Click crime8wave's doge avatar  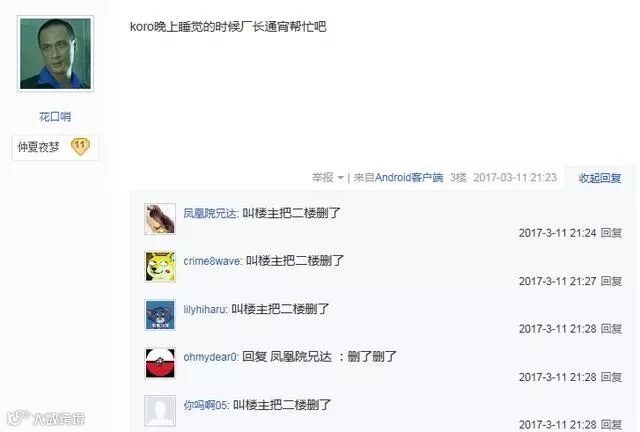[x=160, y=267]
